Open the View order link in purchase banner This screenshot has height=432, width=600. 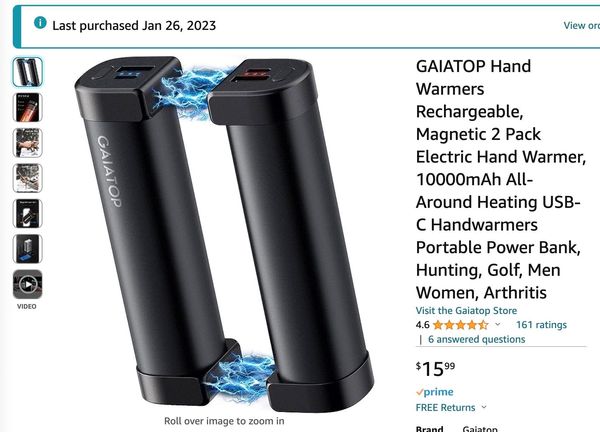[581, 26]
